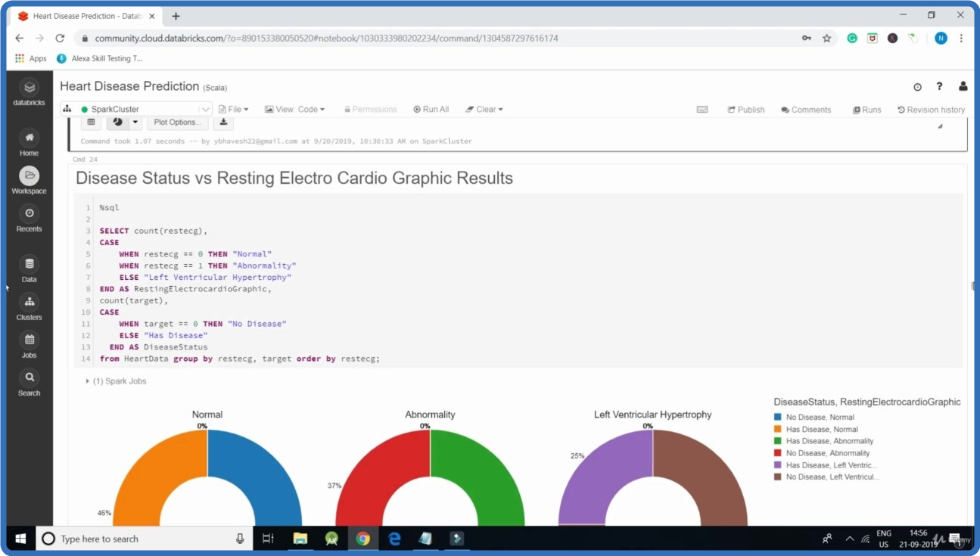
Task: Open Alexa Skill Testing bookmark
Action: [x=99, y=58]
